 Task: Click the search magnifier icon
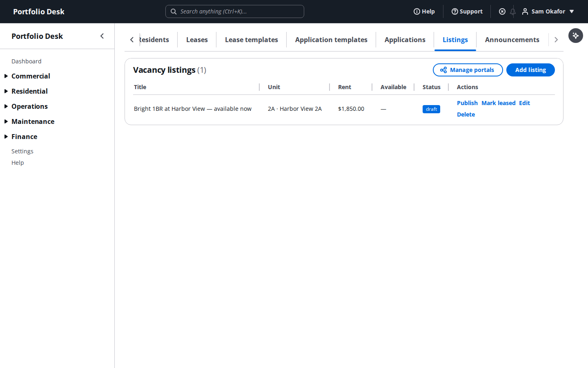point(174,11)
